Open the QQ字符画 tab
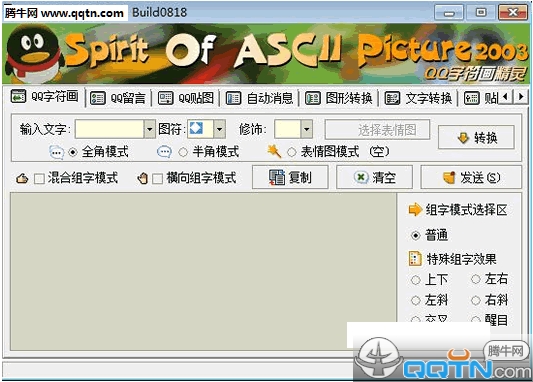 point(45,97)
